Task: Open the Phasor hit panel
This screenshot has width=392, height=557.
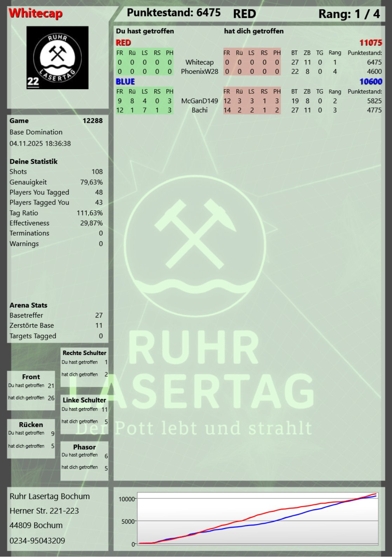Action: click(x=84, y=460)
